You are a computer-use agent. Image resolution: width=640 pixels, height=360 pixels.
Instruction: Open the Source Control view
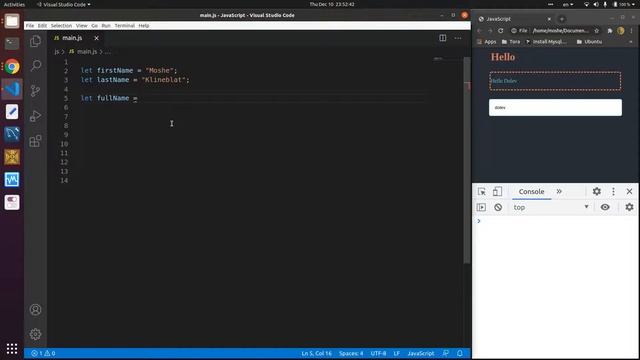[36, 91]
